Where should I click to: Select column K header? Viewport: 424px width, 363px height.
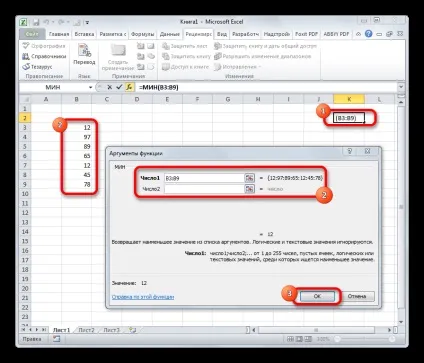pyautogui.click(x=349, y=99)
